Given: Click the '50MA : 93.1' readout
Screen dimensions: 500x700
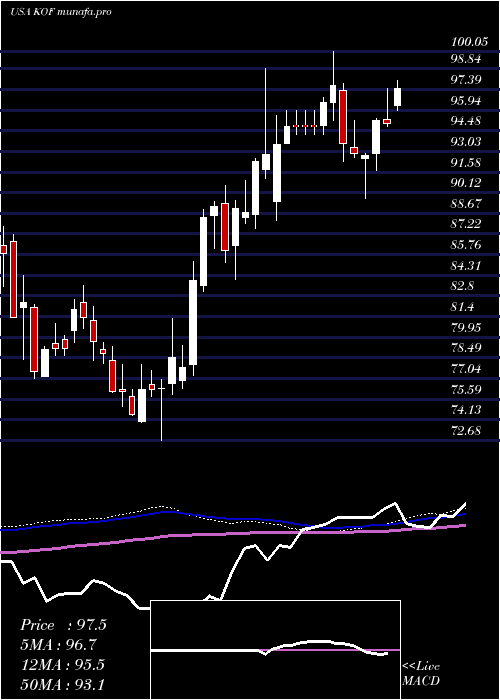Looking at the screenshot, I should pyautogui.click(x=62, y=684).
